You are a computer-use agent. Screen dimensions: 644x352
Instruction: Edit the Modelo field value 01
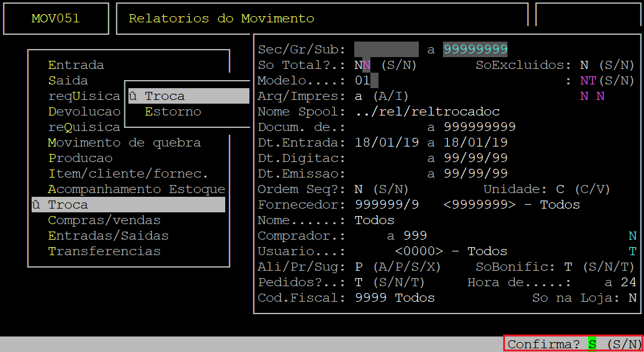pyautogui.click(x=362, y=81)
